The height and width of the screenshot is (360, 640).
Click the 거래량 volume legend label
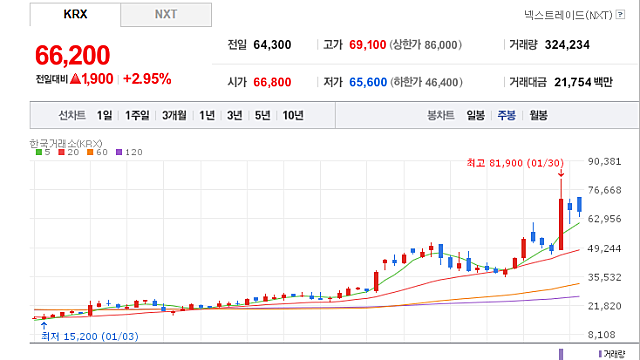(614, 354)
